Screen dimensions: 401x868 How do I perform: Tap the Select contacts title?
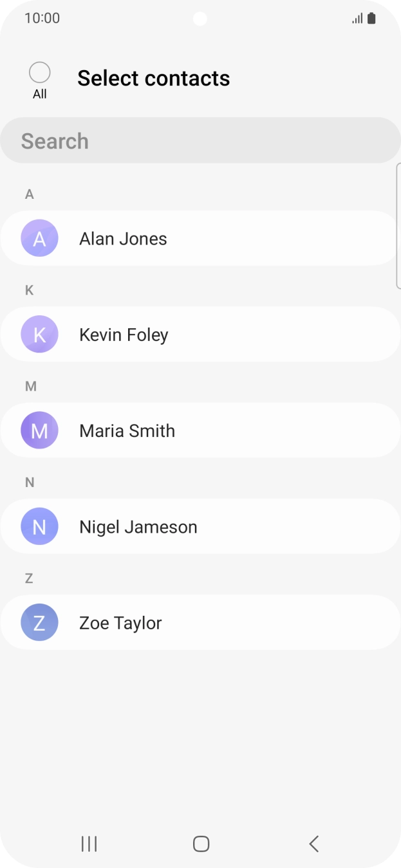pos(153,78)
